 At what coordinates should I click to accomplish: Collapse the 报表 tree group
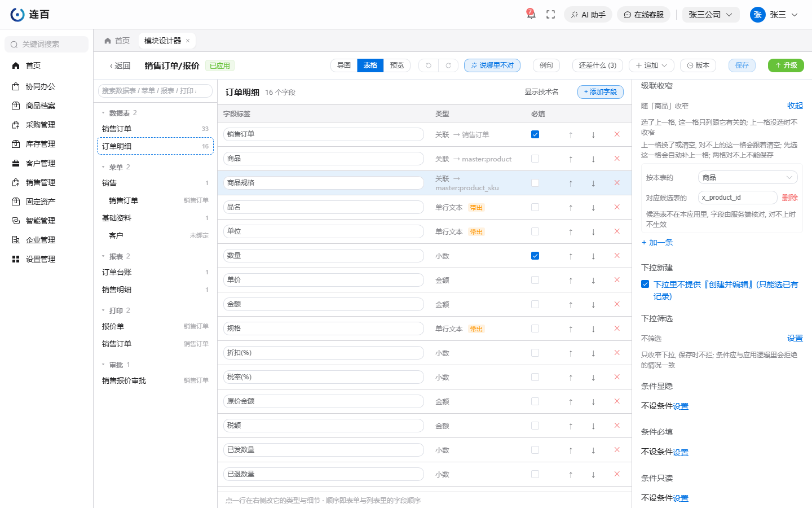click(x=103, y=256)
